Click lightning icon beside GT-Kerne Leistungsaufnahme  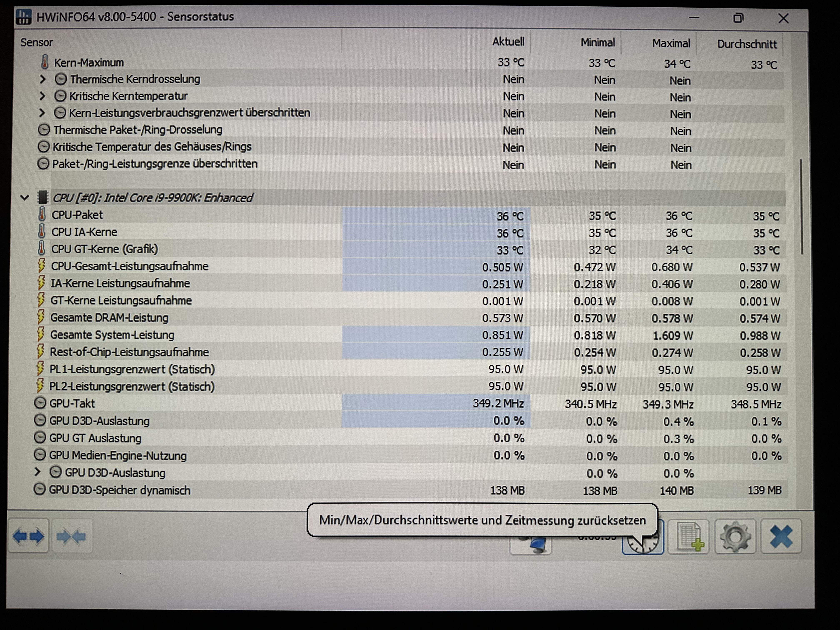(41, 300)
